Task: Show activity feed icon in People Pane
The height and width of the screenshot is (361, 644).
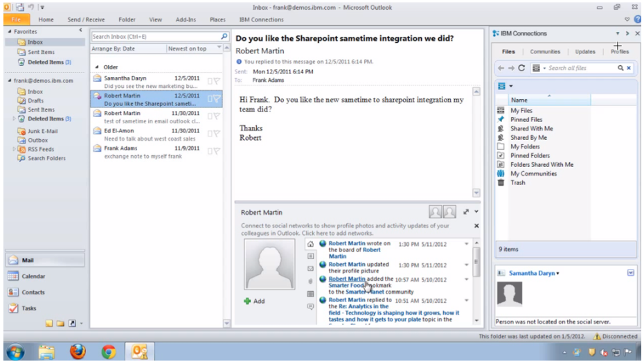Action: (x=310, y=256)
